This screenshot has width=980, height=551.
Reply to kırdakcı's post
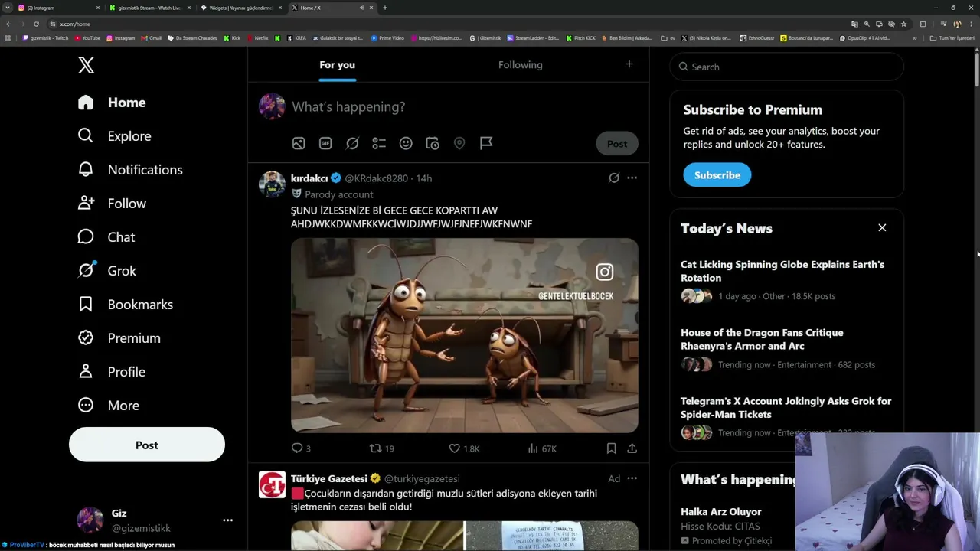301,448
